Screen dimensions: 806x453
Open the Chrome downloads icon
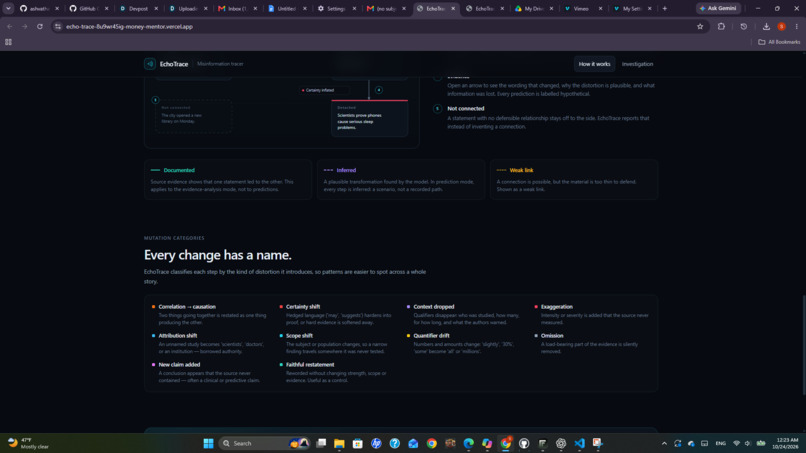[x=766, y=26]
